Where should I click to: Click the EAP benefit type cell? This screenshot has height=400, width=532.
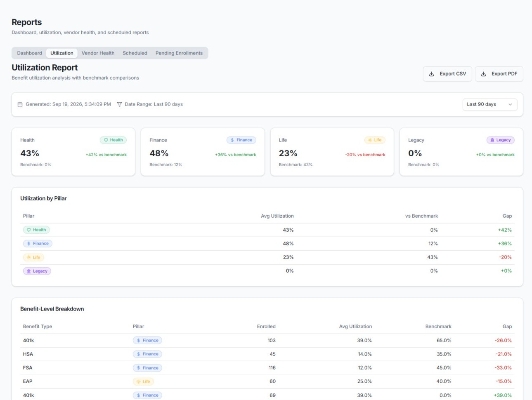click(28, 381)
